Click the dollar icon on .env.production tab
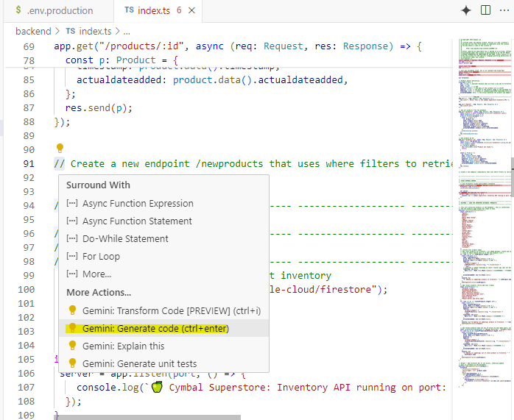 (18, 10)
